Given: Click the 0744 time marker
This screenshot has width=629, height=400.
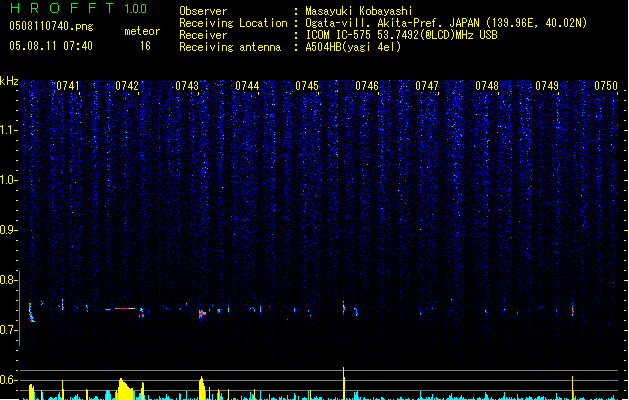Looking at the screenshot, I should (x=247, y=86).
